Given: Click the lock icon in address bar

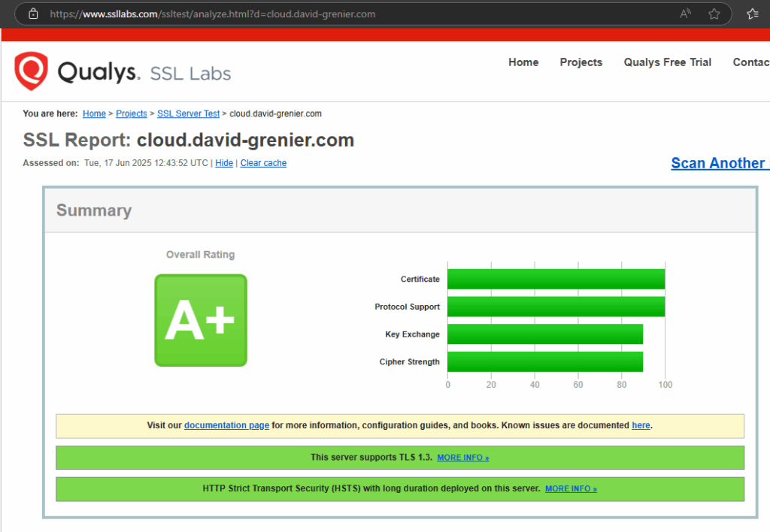Looking at the screenshot, I should click(x=32, y=14).
